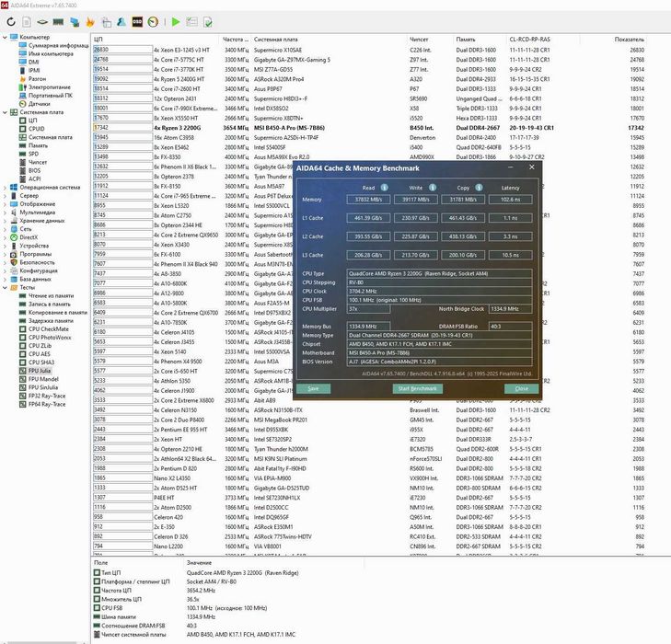Viewport: 671px width, 644px height.
Task: Click the Read info icon in benchmark dialog
Action: coord(385,188)
